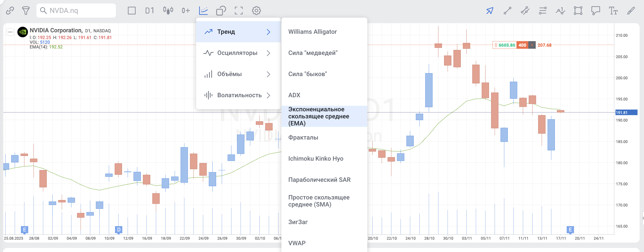
Task: Click the D dividend marker near 12/09
Action: [x=119, y=230]
